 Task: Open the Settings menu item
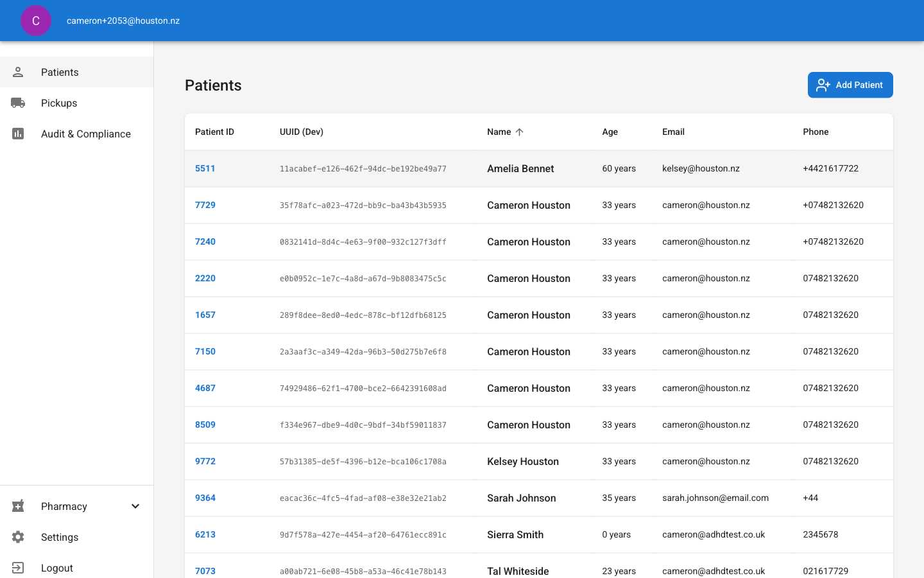pyautogui.click(x=77, y=537)
